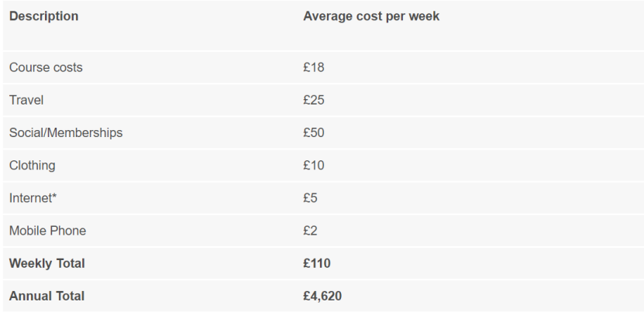Viewport: 644px width, 312px height.
Task: Select the £5 internet cost value
Action: click(310, 198)
